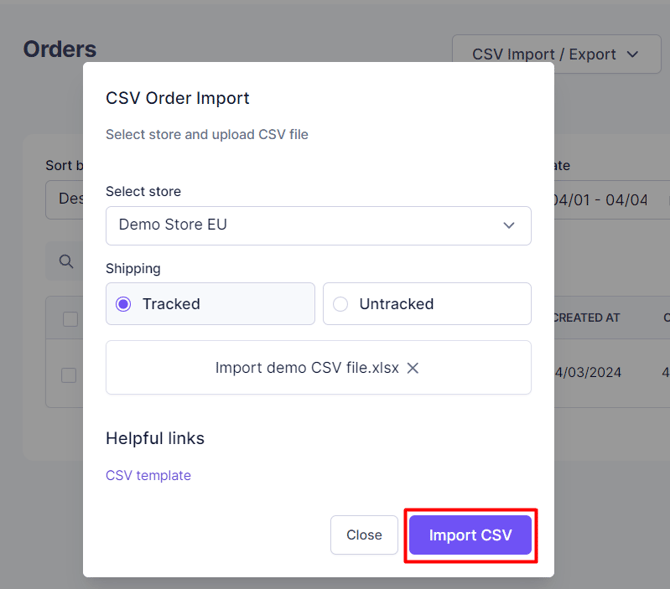Click the Select store field label
The image size is (670, 589).
(143, 191)
